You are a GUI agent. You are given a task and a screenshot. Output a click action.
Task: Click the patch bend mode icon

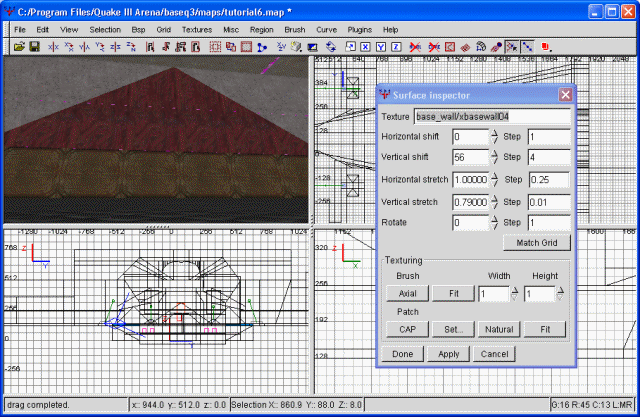click(481, 47)
